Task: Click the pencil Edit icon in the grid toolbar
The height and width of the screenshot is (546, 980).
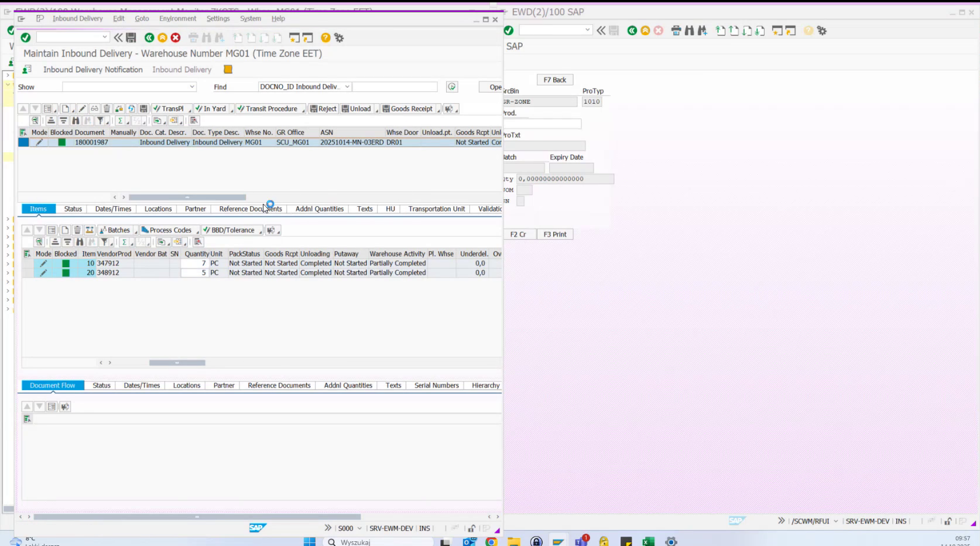Action: tap(82, 108)
